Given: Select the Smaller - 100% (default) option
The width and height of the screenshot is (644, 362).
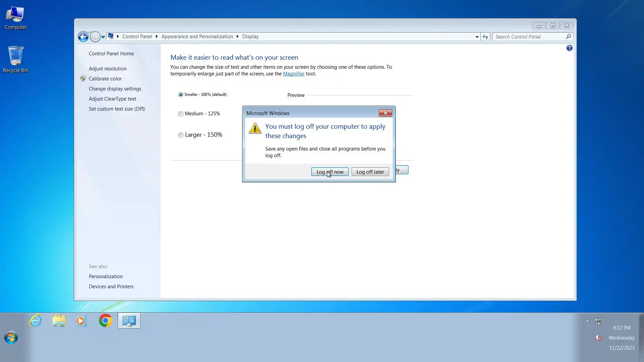Looking at the screenshot, I should [181, 95].
